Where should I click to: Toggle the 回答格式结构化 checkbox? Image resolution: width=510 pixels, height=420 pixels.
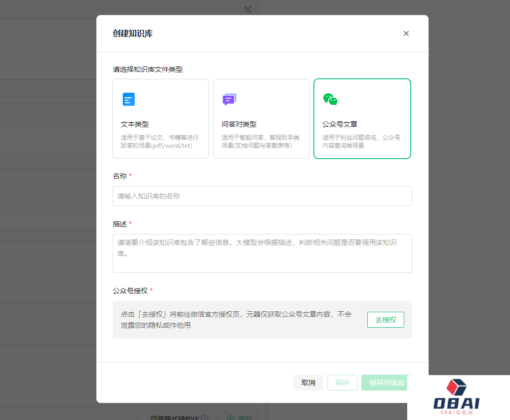point(143,418)
